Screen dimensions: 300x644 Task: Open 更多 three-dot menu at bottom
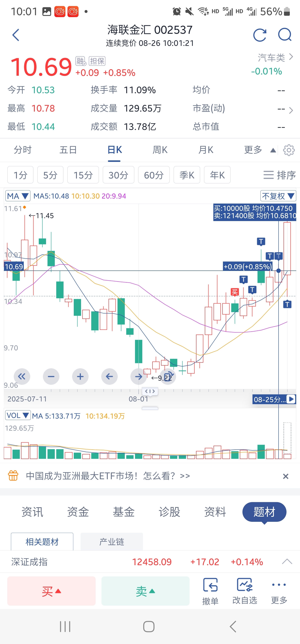[x=279, y=591]
